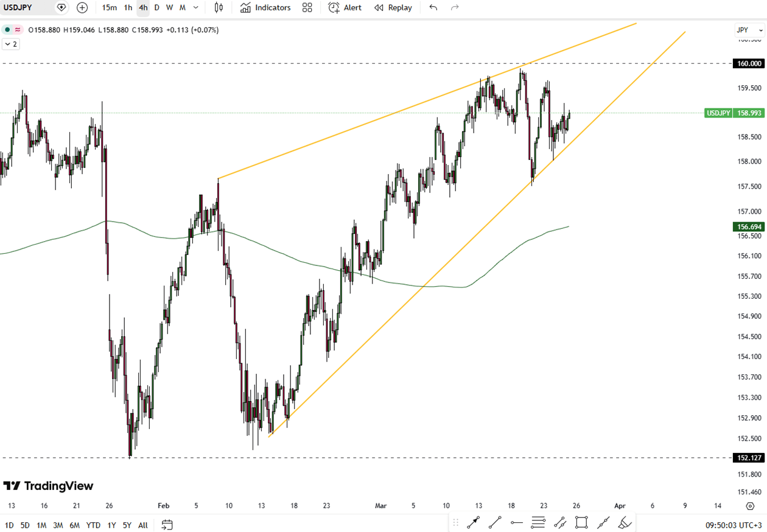Open the candlestick chart type selector

[x=219, y=8]
